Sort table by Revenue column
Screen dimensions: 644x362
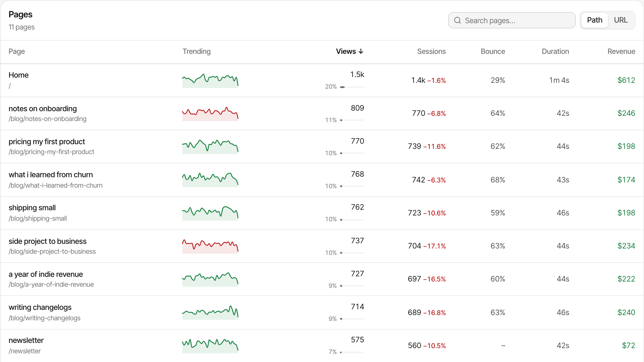[x=621, y=52]
